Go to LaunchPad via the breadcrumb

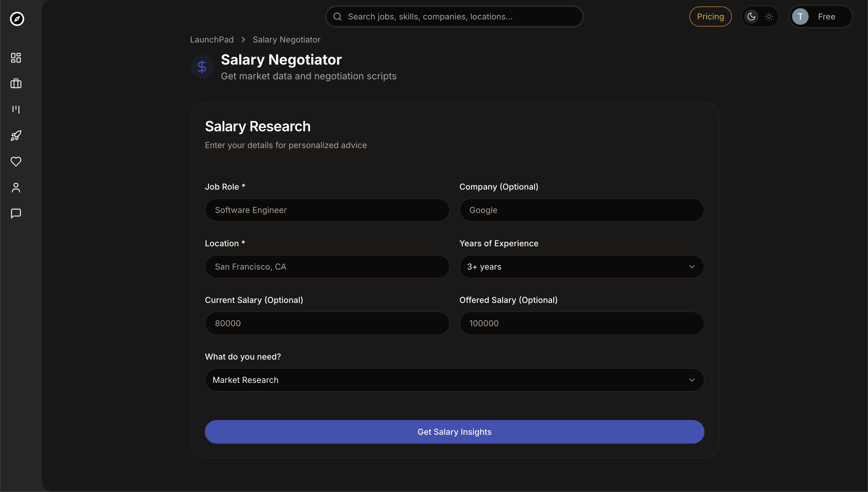point(212,40)
